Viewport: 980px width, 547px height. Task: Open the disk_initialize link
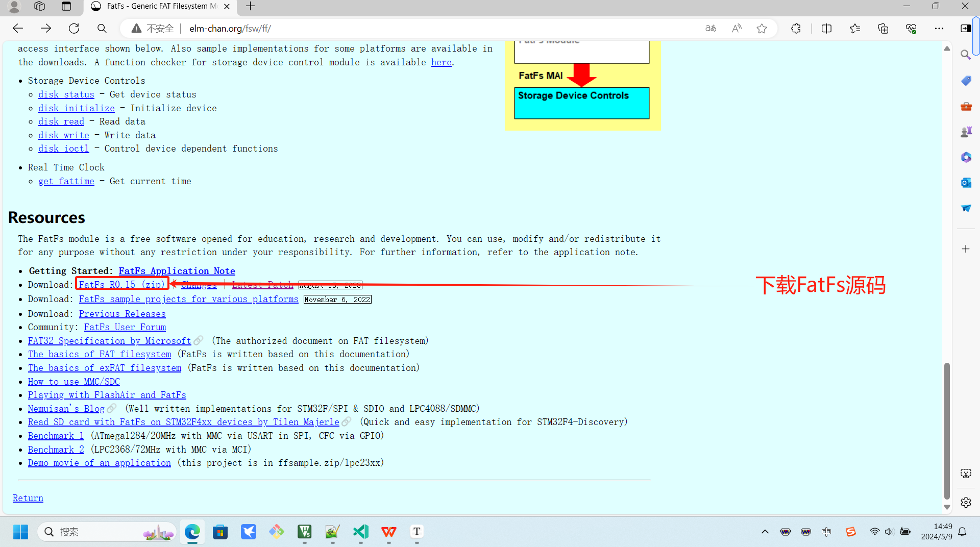click(x=77, y=108)
